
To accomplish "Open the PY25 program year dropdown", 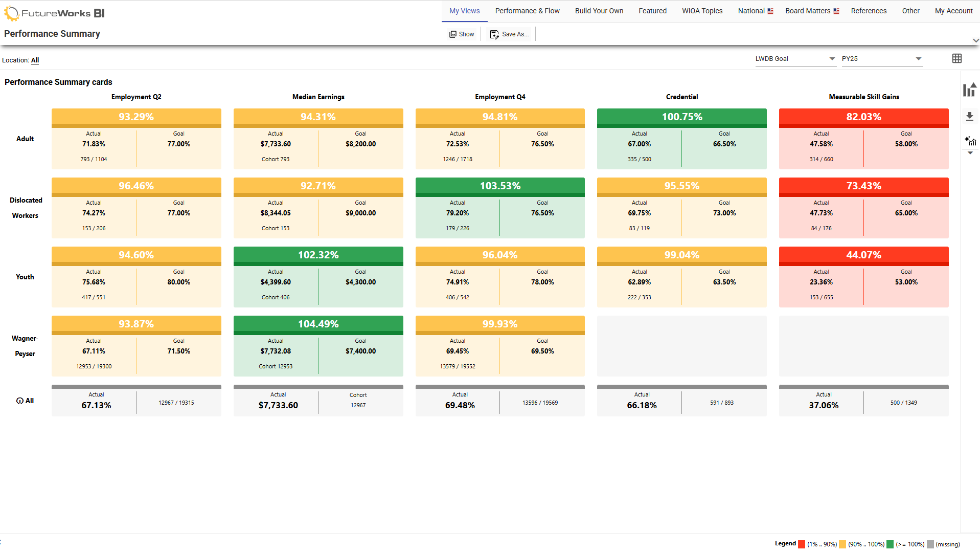I will coord(918,58).
